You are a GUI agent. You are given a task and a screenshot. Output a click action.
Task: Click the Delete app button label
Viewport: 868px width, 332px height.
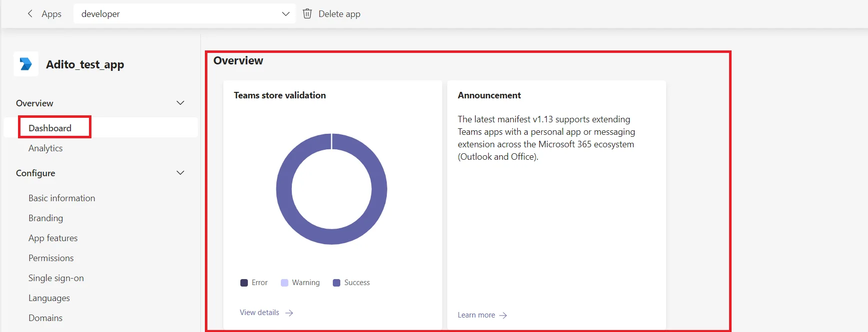click(x=339, y=14)
